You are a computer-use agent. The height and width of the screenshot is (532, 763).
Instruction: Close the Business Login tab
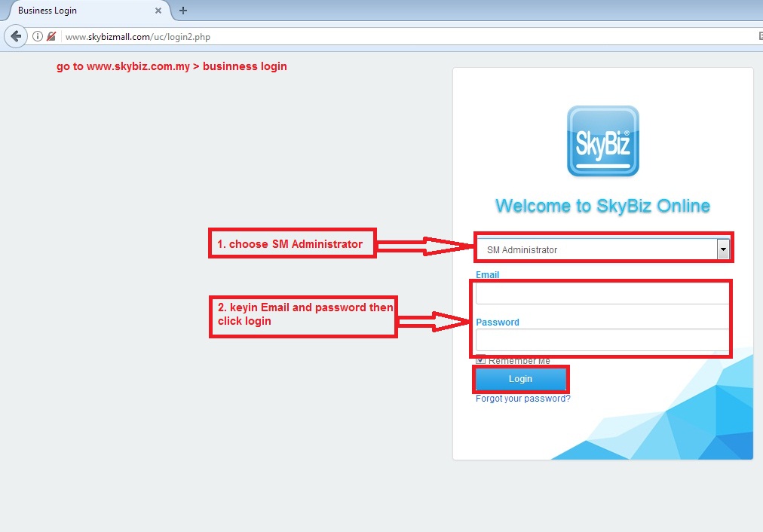pos(158,11)
